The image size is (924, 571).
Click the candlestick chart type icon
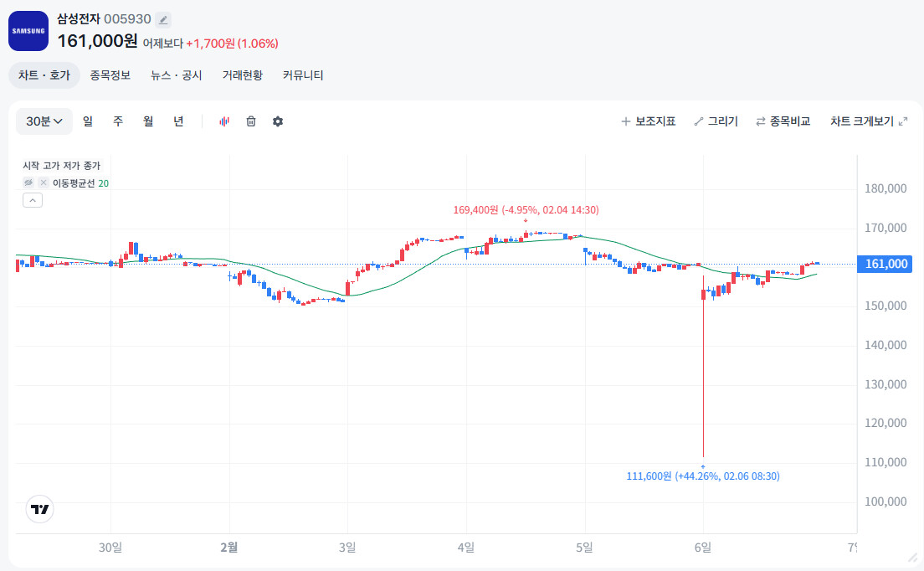(x=224, y=121)
